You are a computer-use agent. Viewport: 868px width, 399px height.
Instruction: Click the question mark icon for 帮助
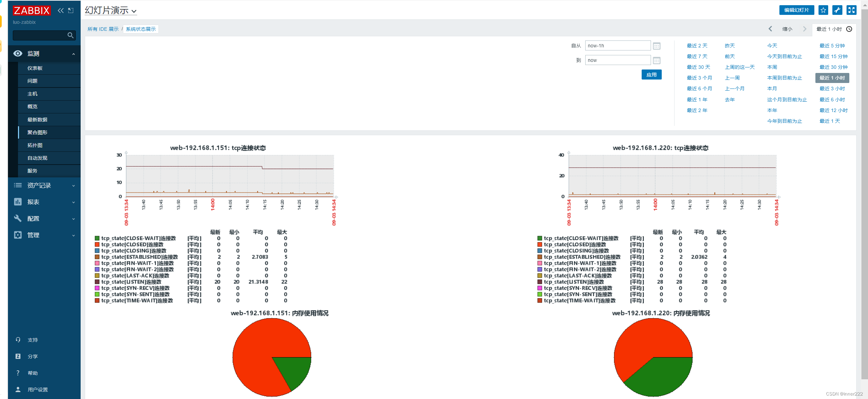(18, 373)
